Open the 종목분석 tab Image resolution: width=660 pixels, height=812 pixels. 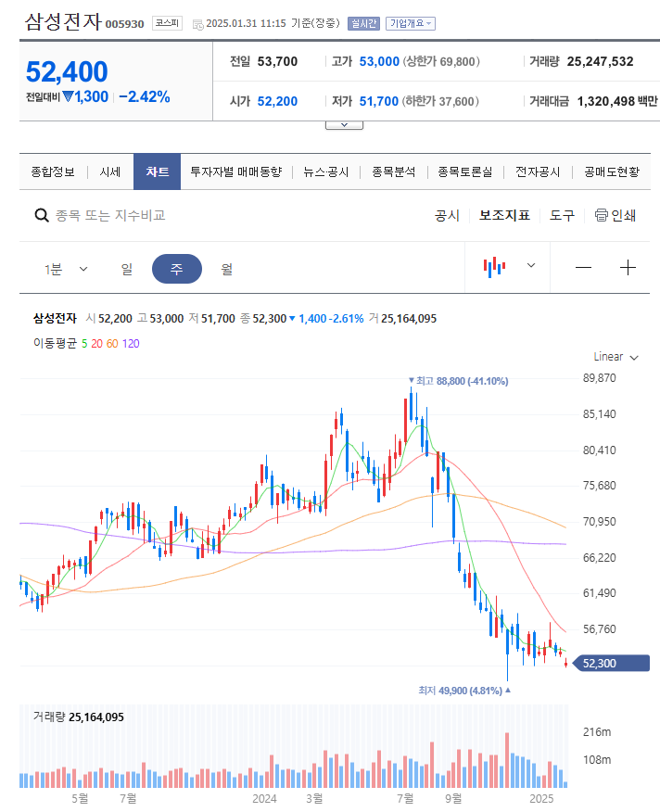tap(394, 171)
